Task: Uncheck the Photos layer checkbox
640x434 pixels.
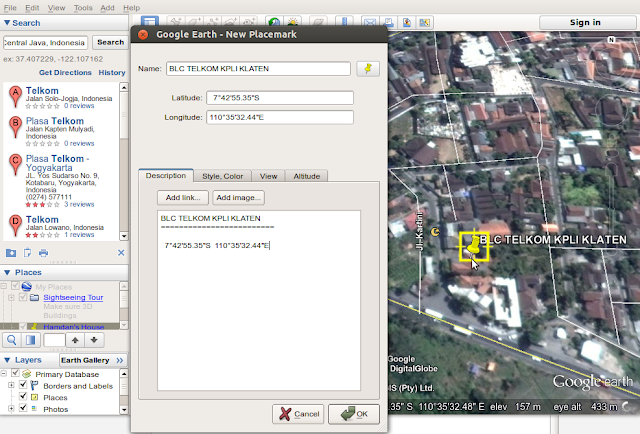Action: [x=23, y=408]
